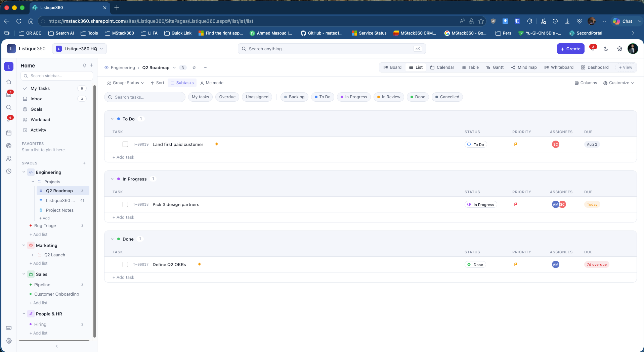Toggle Me mode
Screen dimensions: 644x352
point(212,83)
